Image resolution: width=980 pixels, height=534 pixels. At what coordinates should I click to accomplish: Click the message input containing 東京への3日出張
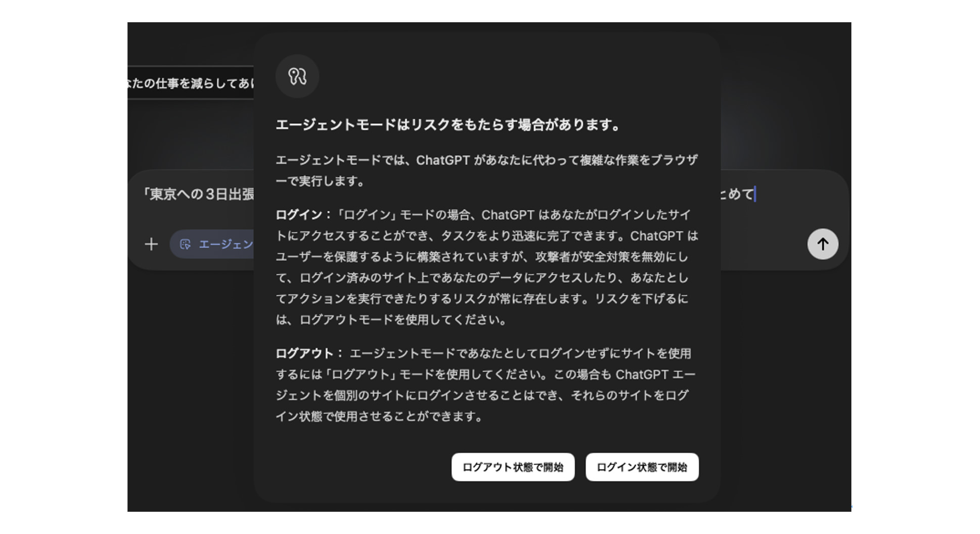point(197,193)
